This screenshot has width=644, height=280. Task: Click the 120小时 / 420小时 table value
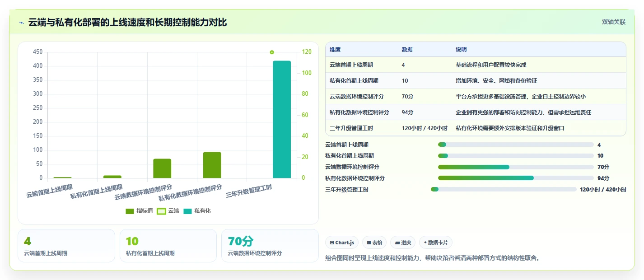tap(425, 128)
